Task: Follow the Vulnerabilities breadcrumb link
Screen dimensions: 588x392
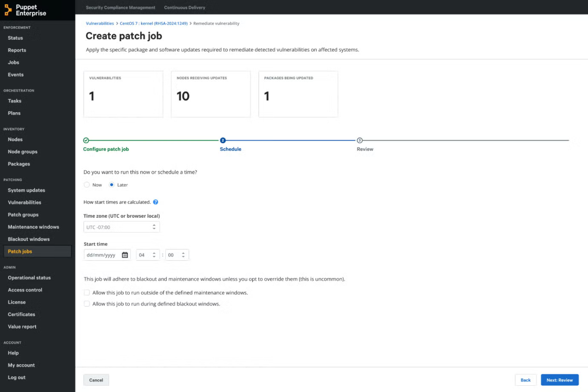Action: (x=100, y=23)
